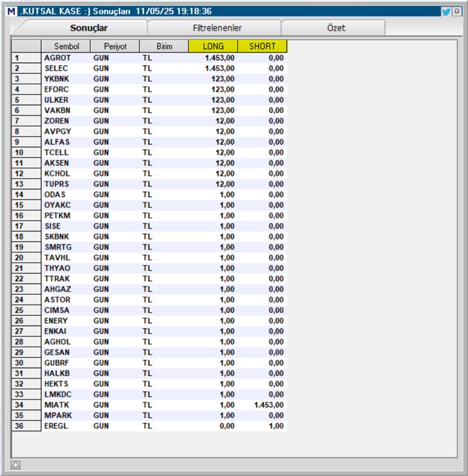468x476 pixels.
Task: Select the HEKTS symbol cell
Action: click(x=66, y=384)
